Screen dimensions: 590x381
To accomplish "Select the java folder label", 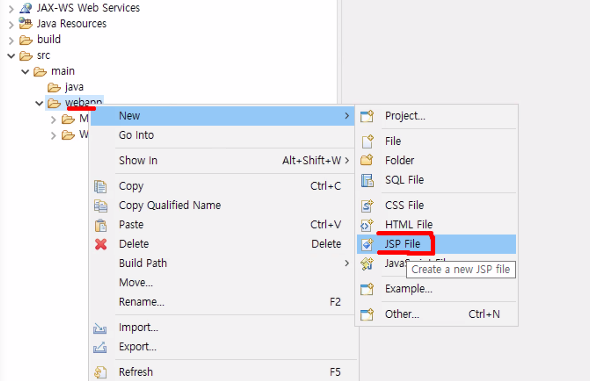I will click(74, 87).
